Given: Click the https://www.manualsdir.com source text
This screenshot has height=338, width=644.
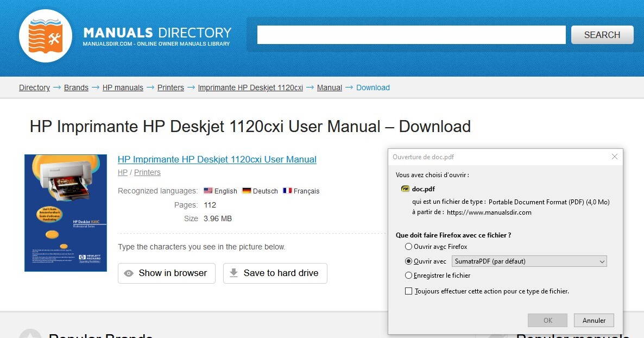Looking at the screenshot, I should pyautogui.click(x=489, y=212).
